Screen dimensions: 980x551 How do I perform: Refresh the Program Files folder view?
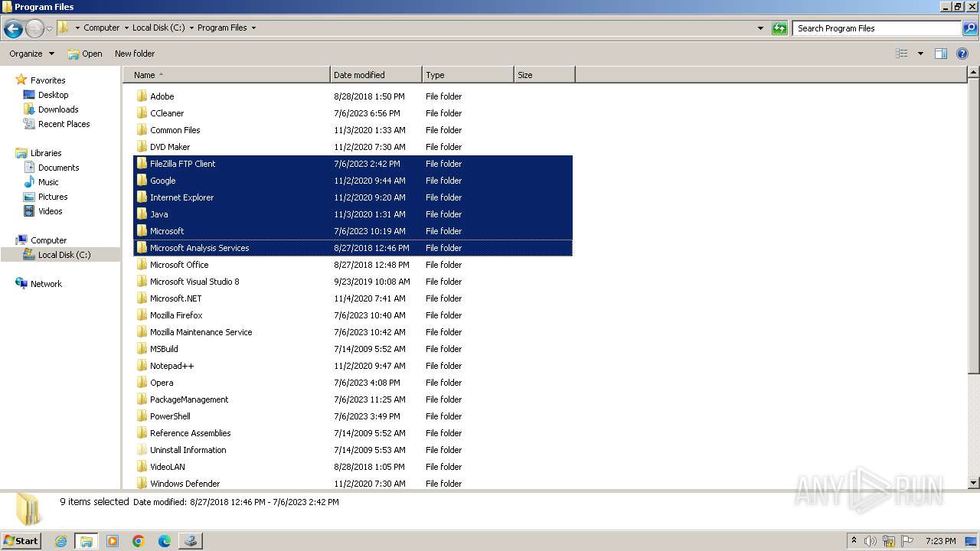coord(779,28)
